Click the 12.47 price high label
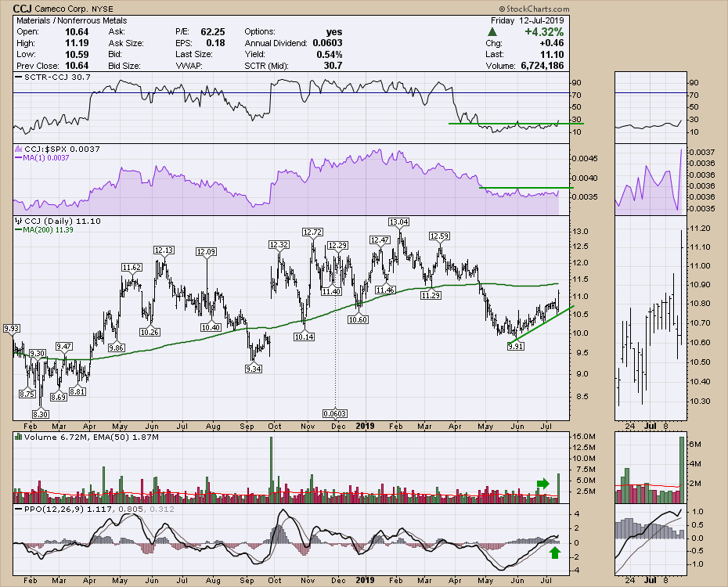This screenshot has height=587, width=728. 380,240
